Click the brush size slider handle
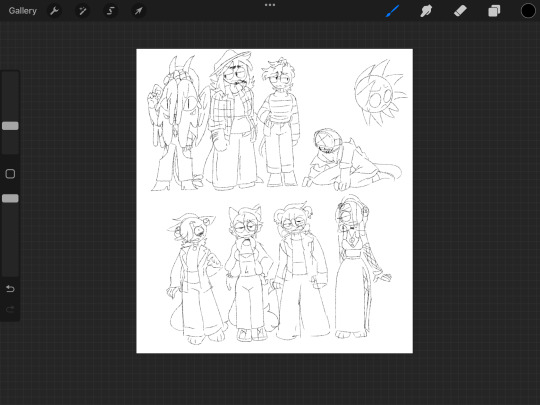 tap(10, 126)
